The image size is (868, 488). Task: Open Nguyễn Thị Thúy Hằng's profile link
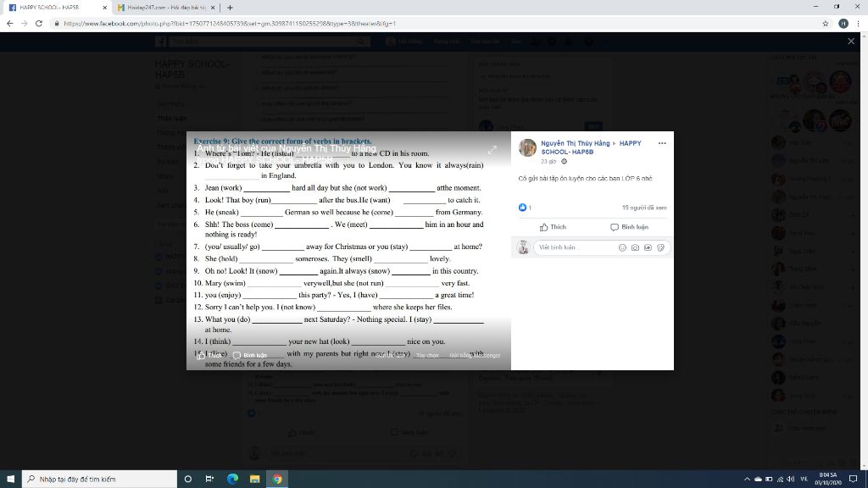point(576,143)
